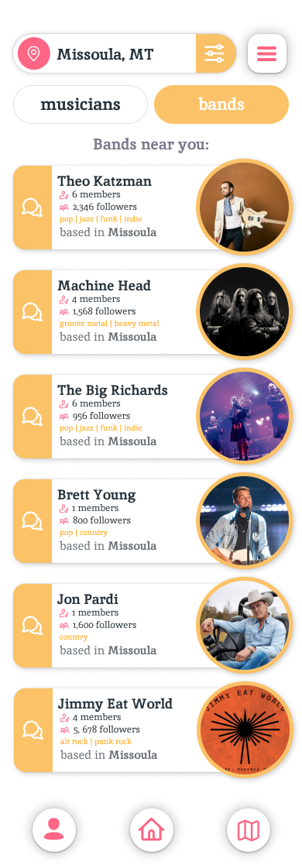Click the pink location pin icon
Screen dimensions: 302x868
(x=34, y=53)
